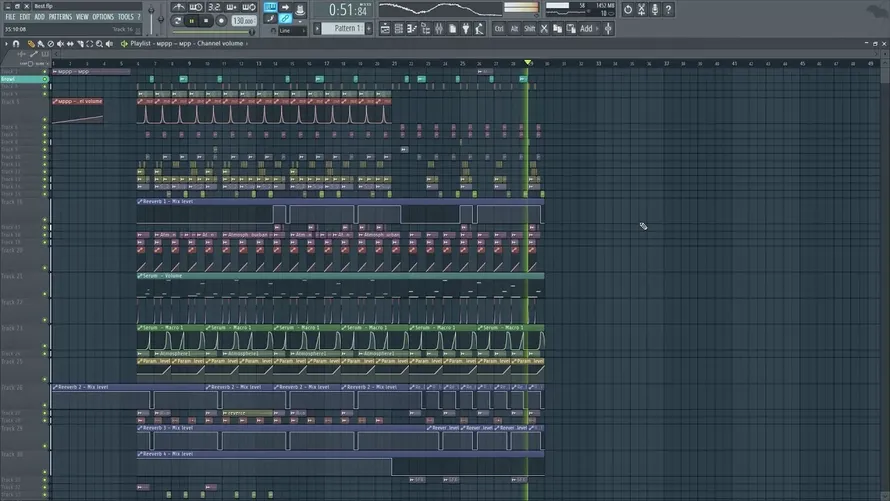Screen dimensions: 890x501
Task: Add a new pattern with plus button
Action: click(x=369, y=28)
